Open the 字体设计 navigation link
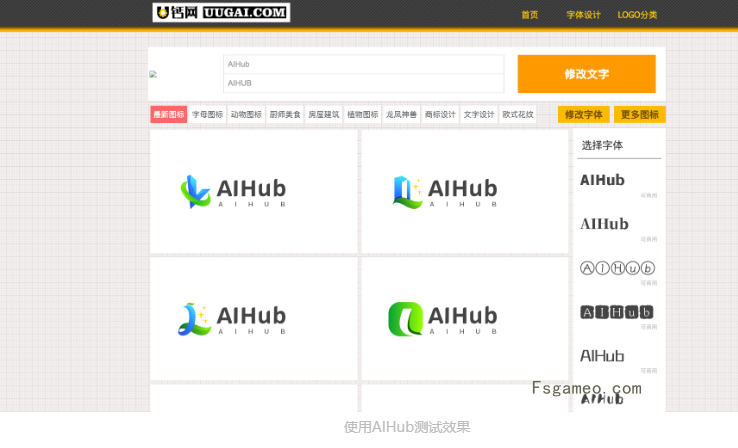Screen dimensions: 738x448 coord(583,15)
